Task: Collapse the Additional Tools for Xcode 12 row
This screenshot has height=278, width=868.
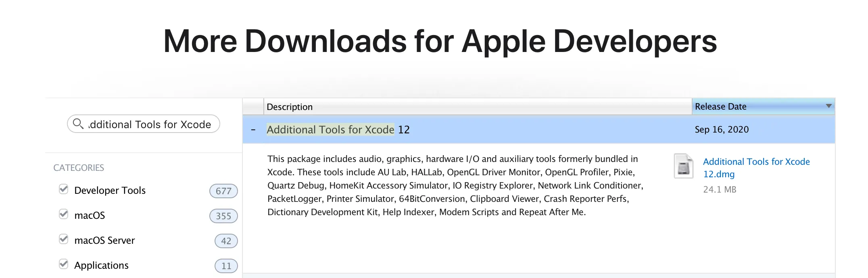Action: (253, 130)
